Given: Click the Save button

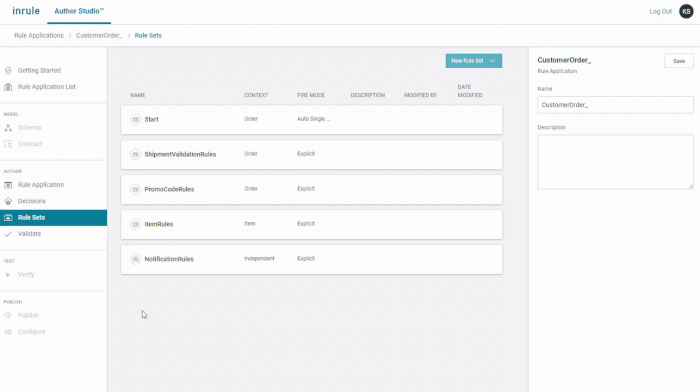Looking at the screenshot, I should coord(679,61).
